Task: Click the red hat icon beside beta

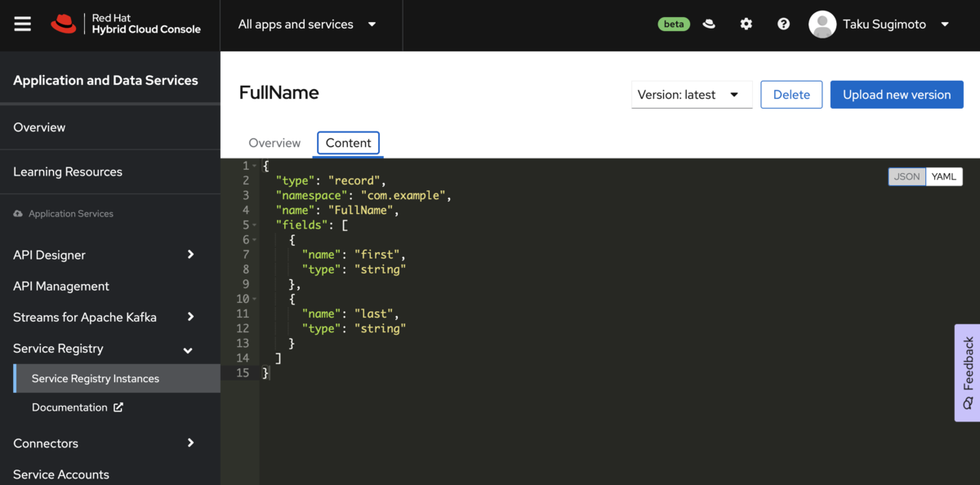Action: tap(709, 24)
